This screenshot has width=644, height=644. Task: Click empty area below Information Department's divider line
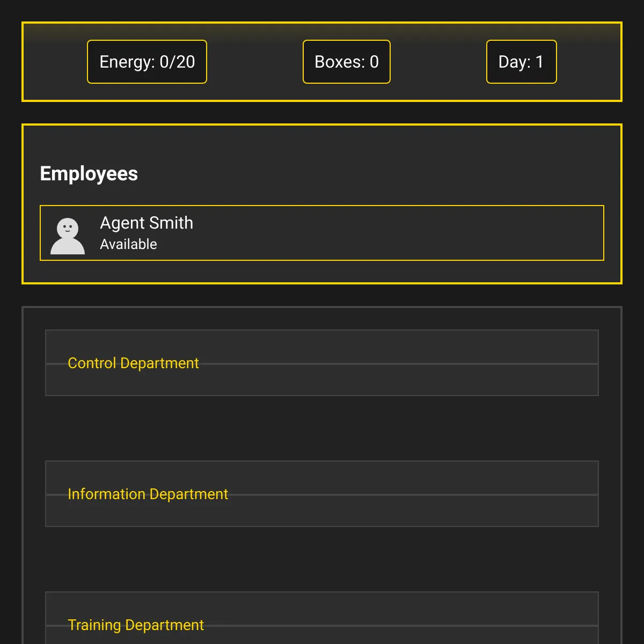click(322, 511)
